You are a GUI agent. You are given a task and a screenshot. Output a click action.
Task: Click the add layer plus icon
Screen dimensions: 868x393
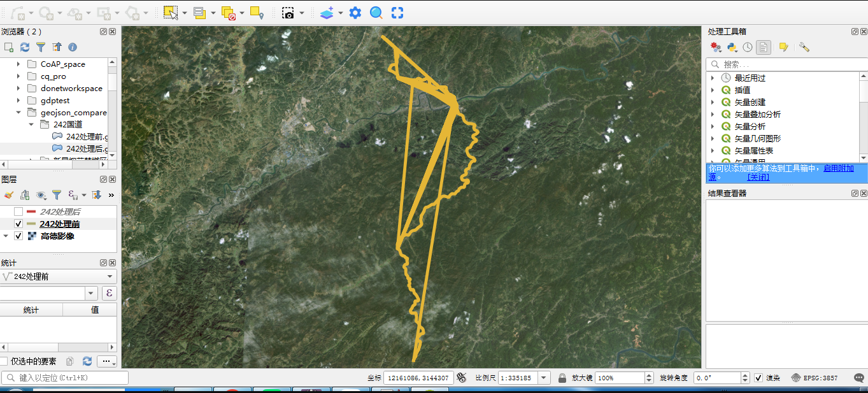pos(327,12)
